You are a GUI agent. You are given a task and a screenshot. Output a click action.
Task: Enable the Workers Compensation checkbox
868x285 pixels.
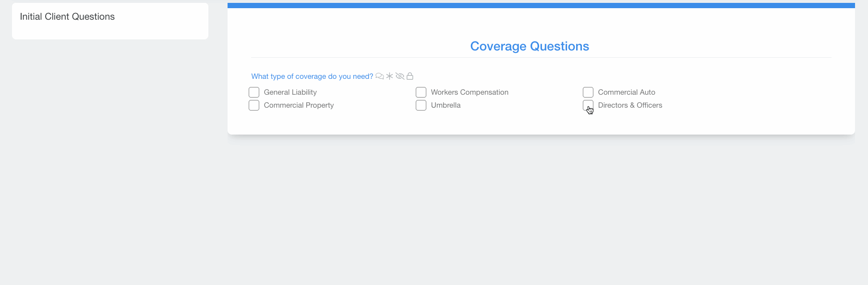point(421,92)
